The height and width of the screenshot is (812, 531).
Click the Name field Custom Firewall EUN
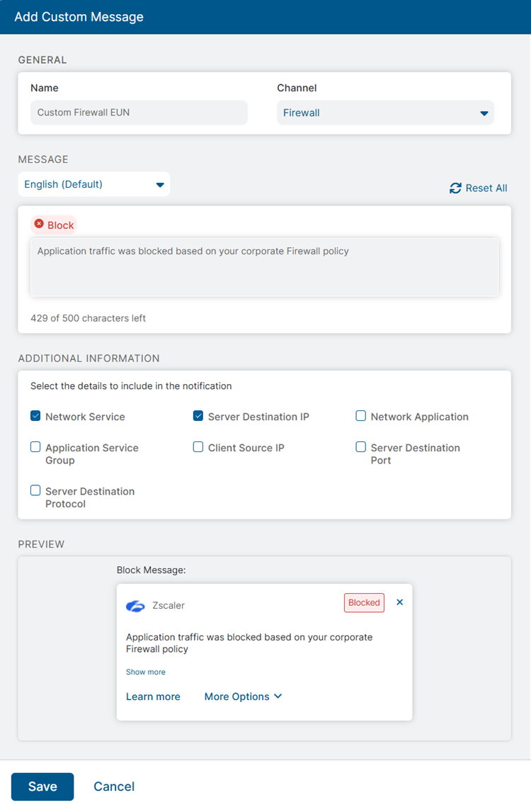[x=139, y=113]
